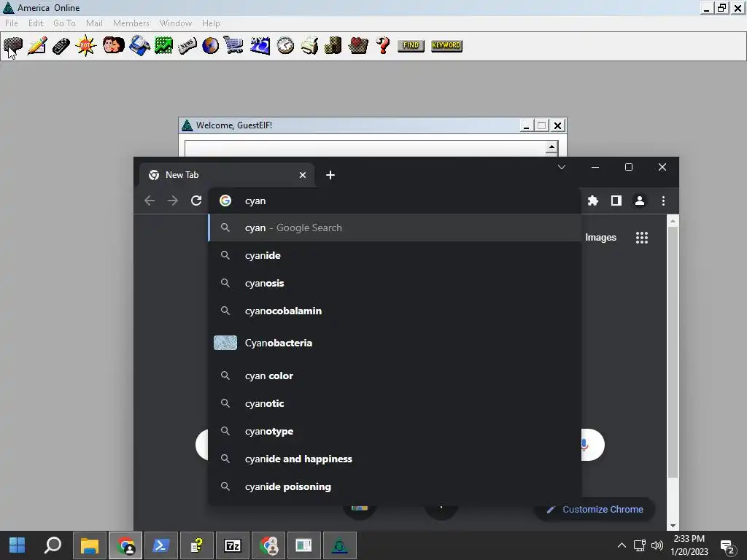Open the Go To menu
This screenshot has width=747, height=560.
(64, 23)
